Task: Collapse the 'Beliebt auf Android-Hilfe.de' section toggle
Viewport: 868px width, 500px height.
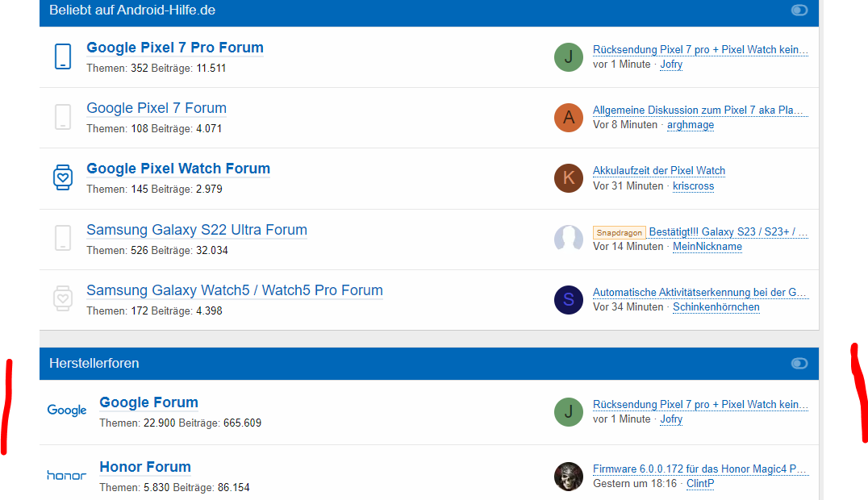Action: click(799, 10)
